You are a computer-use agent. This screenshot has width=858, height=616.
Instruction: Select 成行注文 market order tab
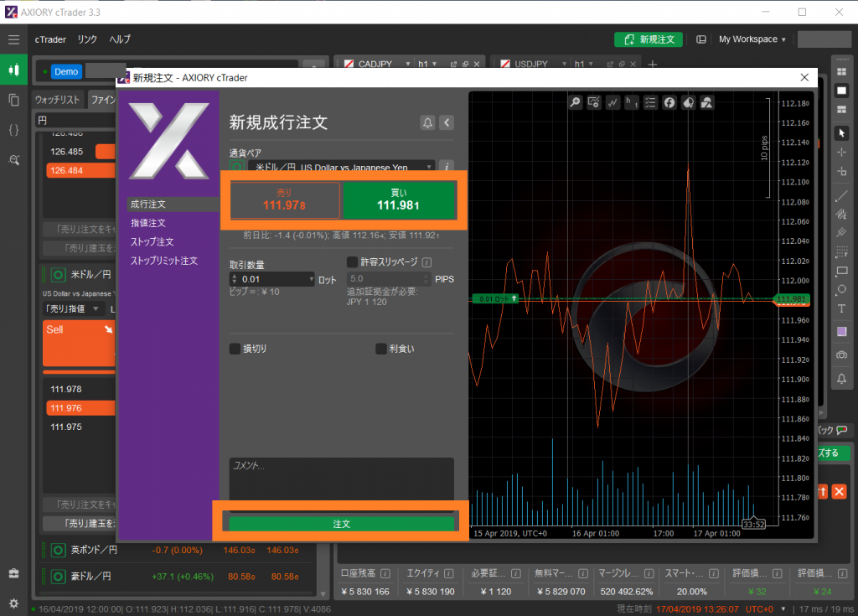[172, 204]
